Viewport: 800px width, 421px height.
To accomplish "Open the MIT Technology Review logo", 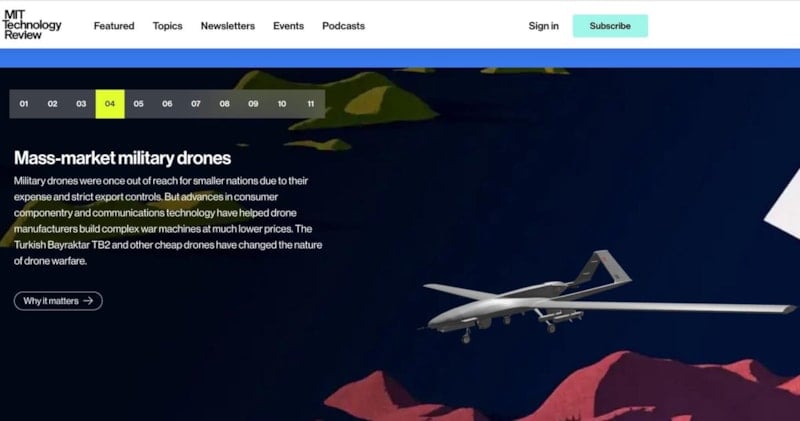I will (32, 25).
